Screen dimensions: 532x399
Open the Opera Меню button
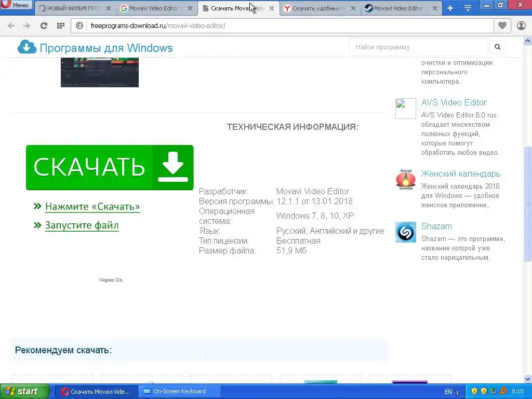pos(17,5)
